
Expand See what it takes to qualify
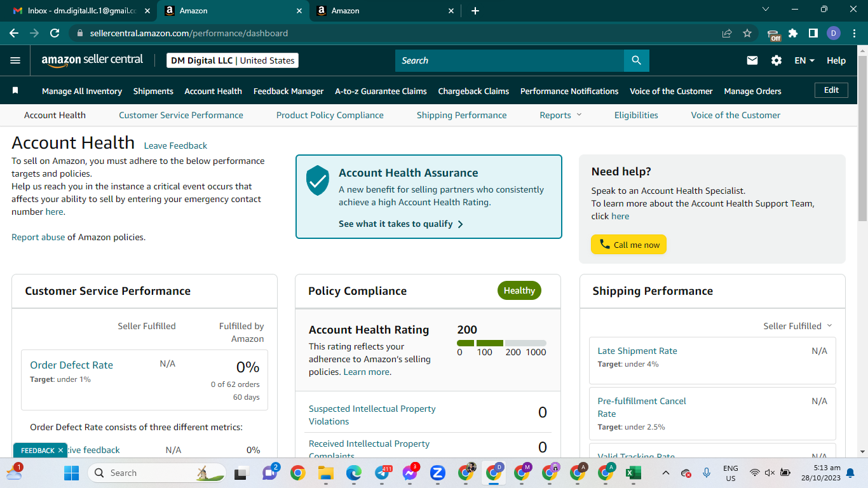point(400,224)
